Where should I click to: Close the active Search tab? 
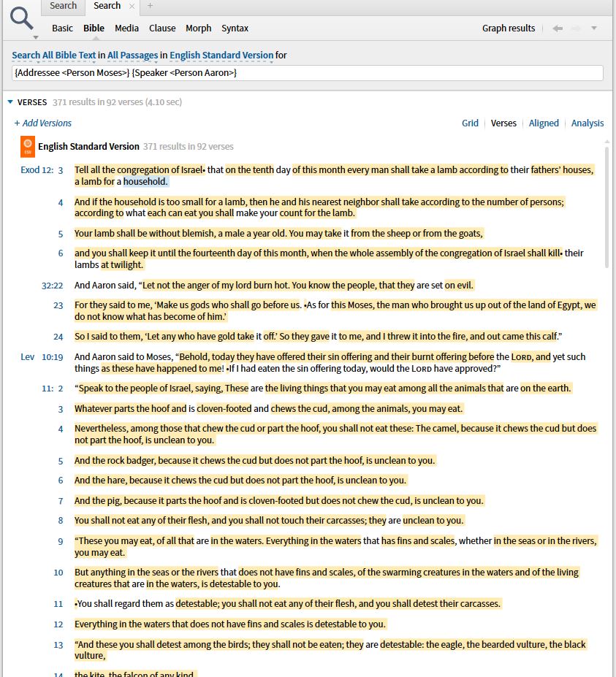pyautogui.click(x=132, y=6)
